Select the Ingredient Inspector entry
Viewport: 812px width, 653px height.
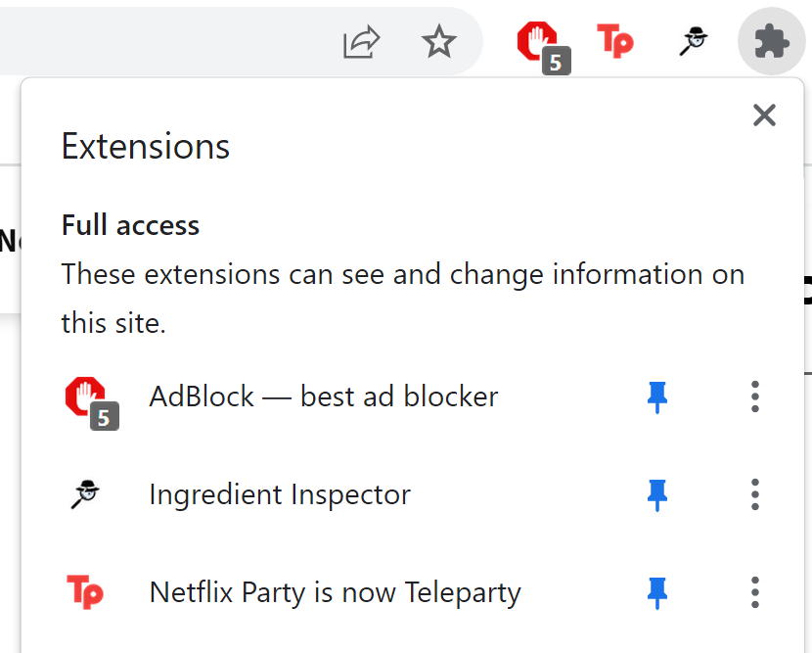click(280, 494)
